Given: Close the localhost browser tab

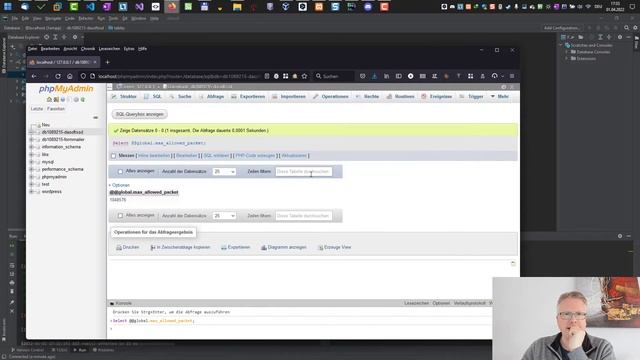Looking at the screenshot, I should (95, 62).
